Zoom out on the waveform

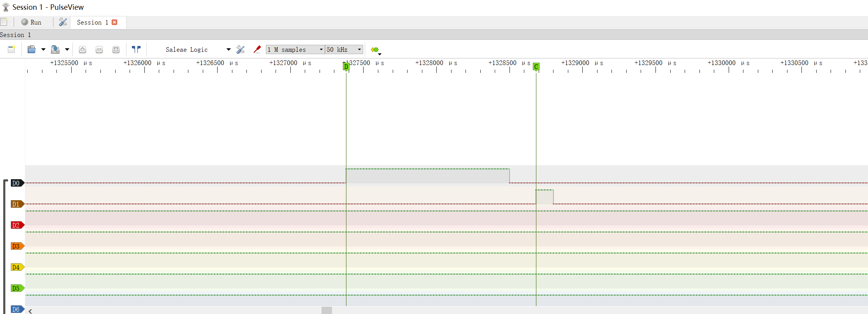[99, 49]
